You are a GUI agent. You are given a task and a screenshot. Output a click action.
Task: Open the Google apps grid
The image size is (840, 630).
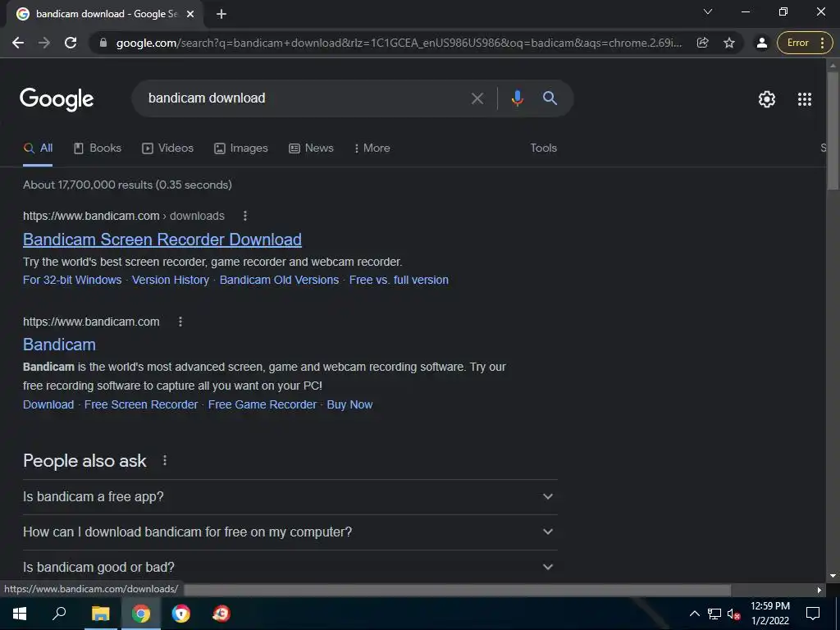[805, 99]
